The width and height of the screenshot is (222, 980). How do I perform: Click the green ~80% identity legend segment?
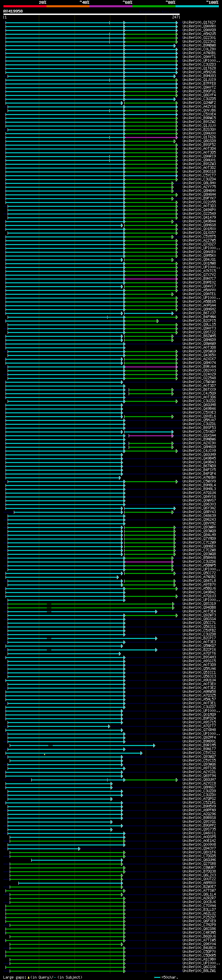tap(154, 6)
